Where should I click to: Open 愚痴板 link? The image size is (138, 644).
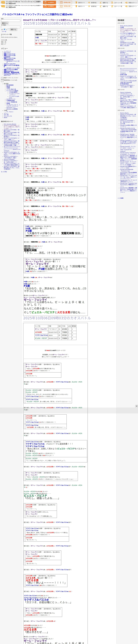pyautogui.click(x=8, y=103)
